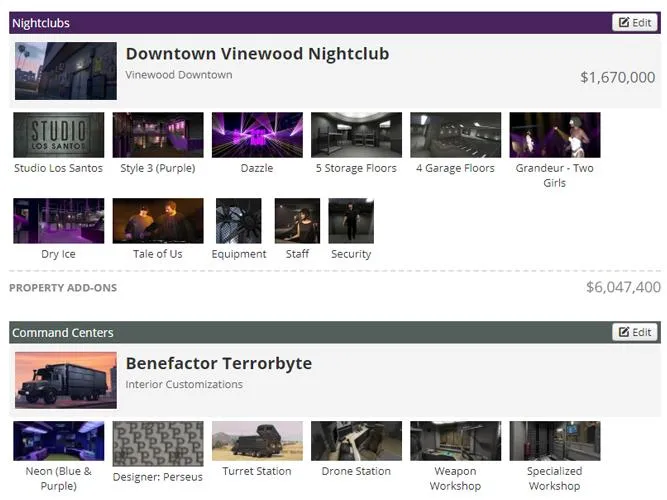Click Edit in the Command Centers header
The height and width of the screenshot is (500, 667).
(x=635, y=332)
